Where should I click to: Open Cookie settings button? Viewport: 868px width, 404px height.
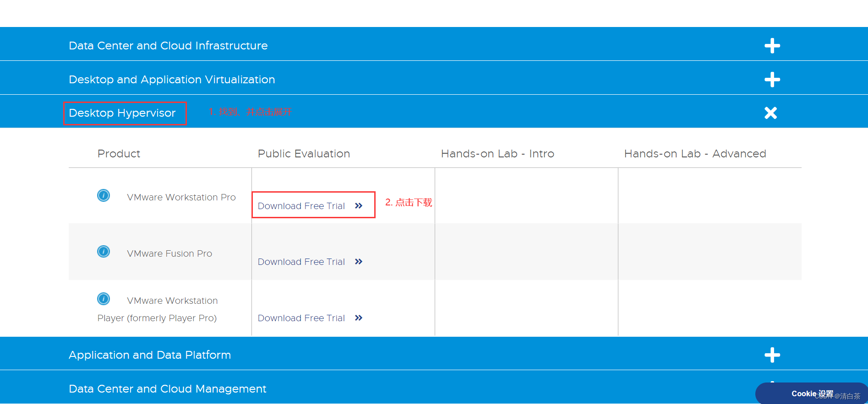click(x=812, y=393)
